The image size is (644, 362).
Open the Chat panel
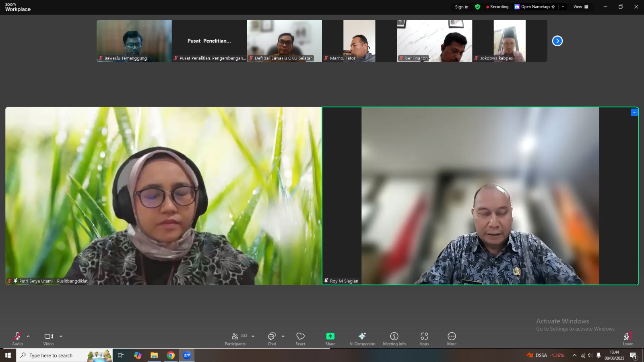coord(272,339)
